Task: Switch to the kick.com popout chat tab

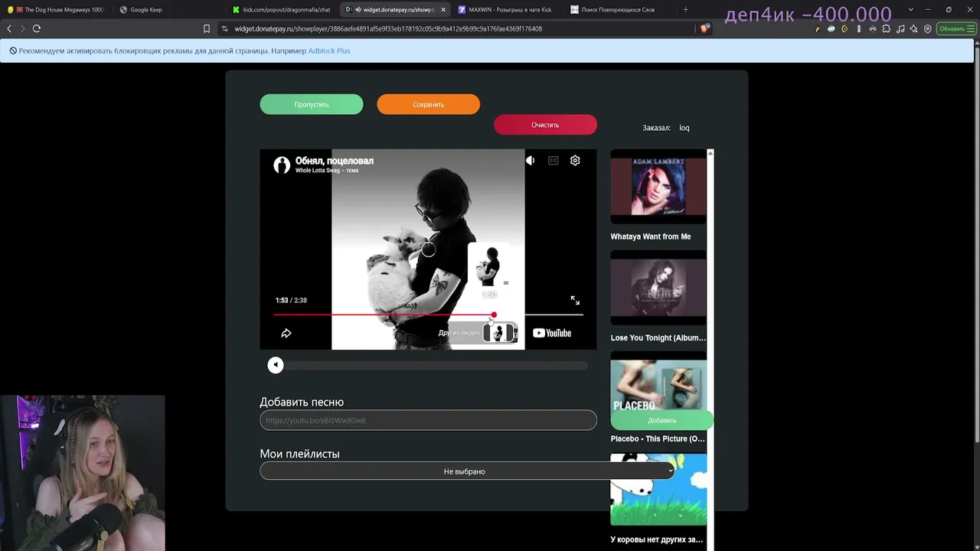Action: pyautogui.click(x=285, y=9)
